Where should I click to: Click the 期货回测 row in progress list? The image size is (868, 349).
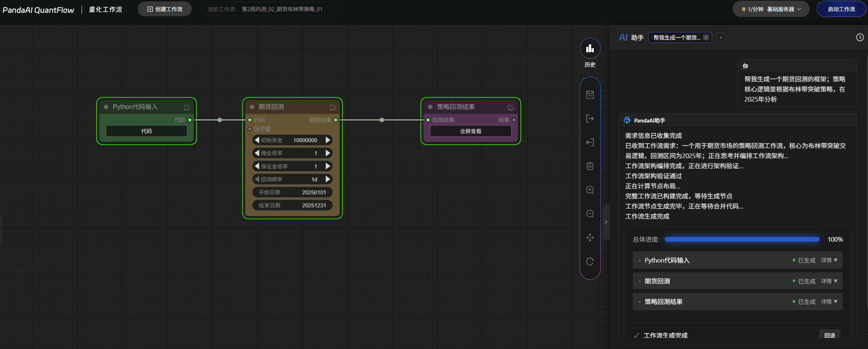point(738,281)
